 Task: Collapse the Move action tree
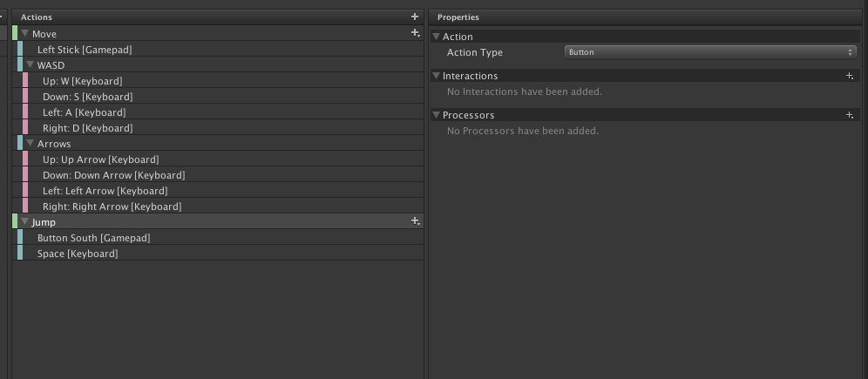coord(25,34)
